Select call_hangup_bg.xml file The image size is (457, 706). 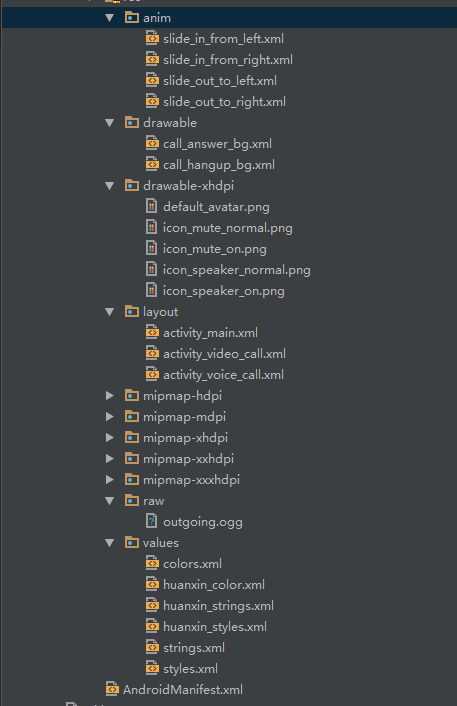tap(219, 165)
